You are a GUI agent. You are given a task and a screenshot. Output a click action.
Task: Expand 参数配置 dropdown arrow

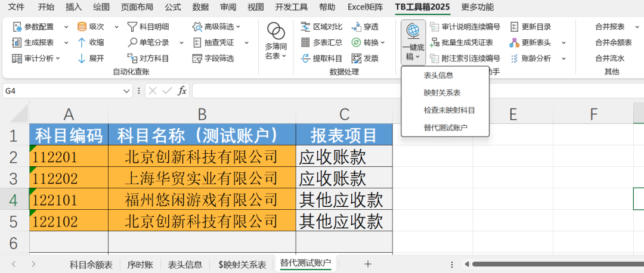pos(66,27)
